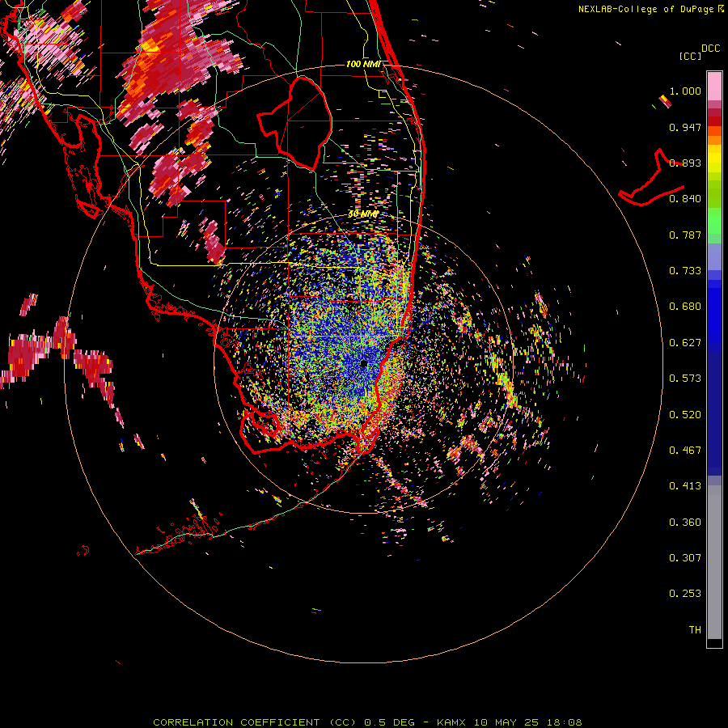
Task: Click the 0.787 color scale value
Action: [x=685, y=235]
